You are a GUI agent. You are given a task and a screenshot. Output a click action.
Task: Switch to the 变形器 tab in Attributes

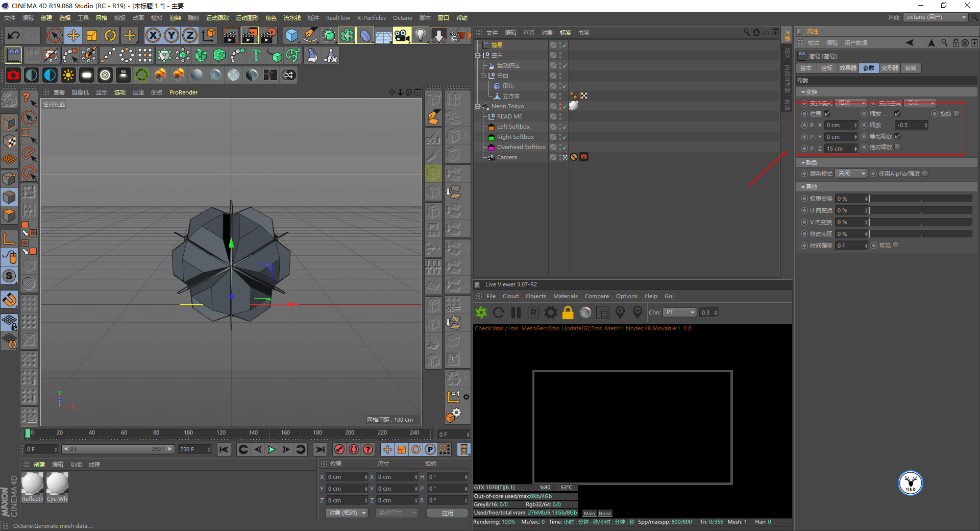pos(890,68)
